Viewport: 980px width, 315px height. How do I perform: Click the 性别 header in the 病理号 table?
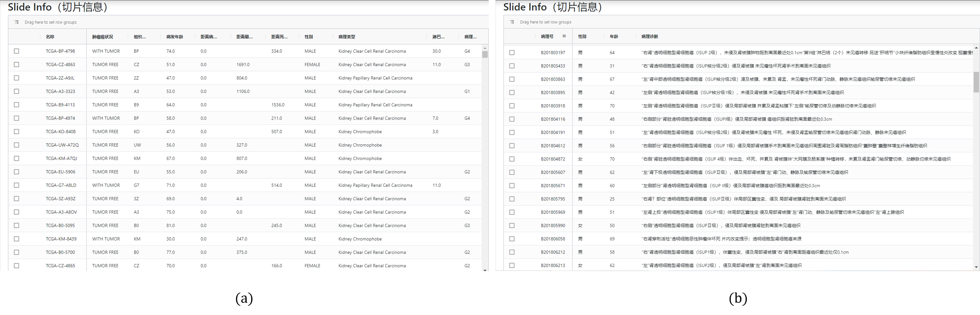click(x=582, y=36)
